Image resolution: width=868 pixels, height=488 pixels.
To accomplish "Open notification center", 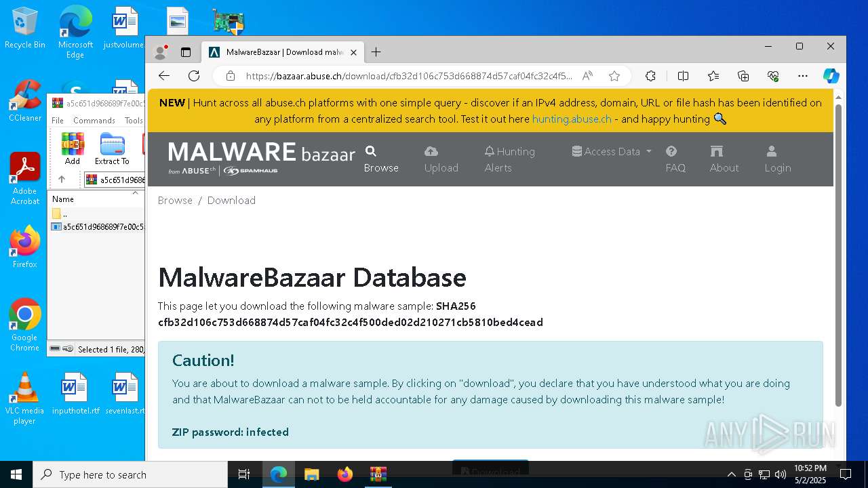I will (846, 474).
